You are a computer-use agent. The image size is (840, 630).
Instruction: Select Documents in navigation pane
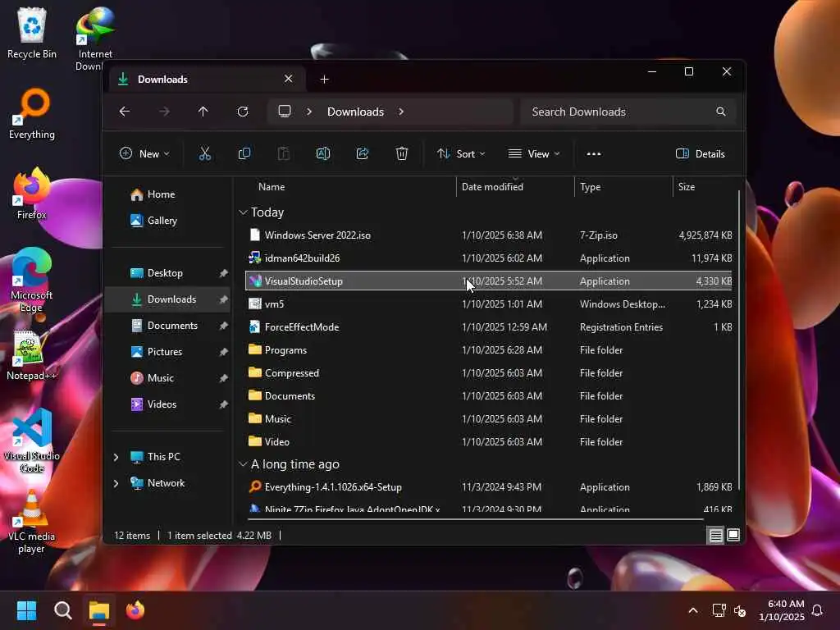172,326
